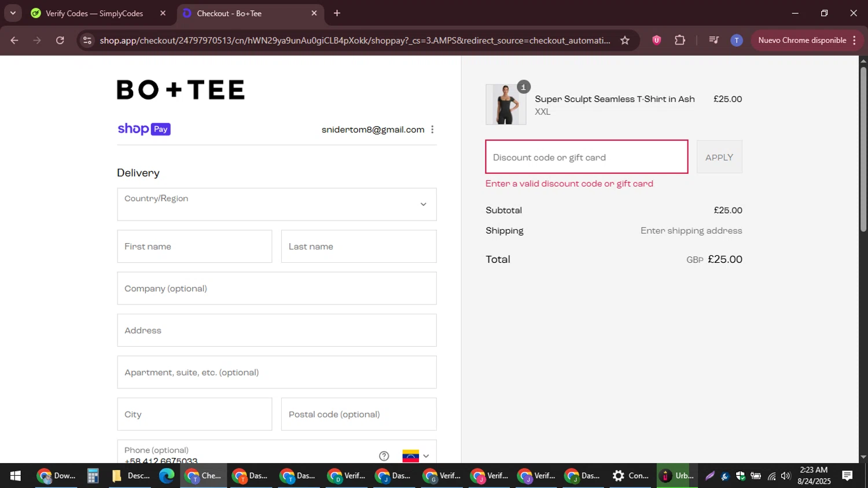This screenshot has height=488, width=868.
Task: Open the phone country flag selector
Action: pyautogui.click(x=415, y=456)
